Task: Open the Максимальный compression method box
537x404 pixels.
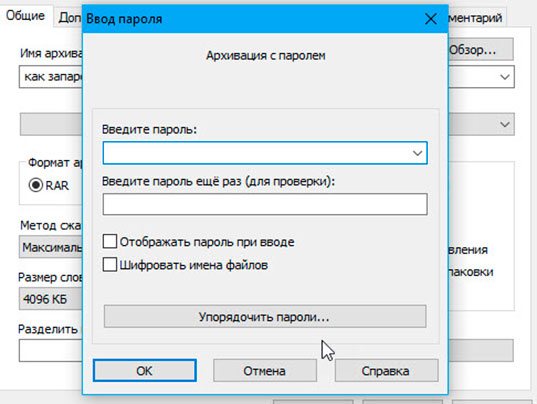Action: (51, 247)
